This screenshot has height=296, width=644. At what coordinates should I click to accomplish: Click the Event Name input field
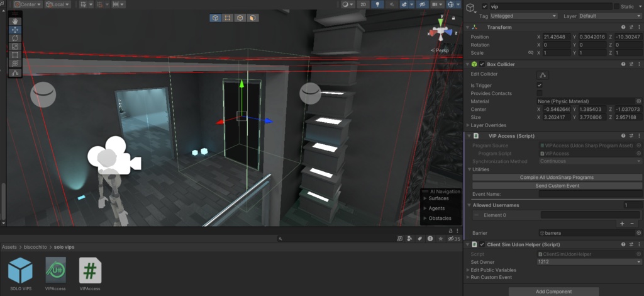click(590, 194)
